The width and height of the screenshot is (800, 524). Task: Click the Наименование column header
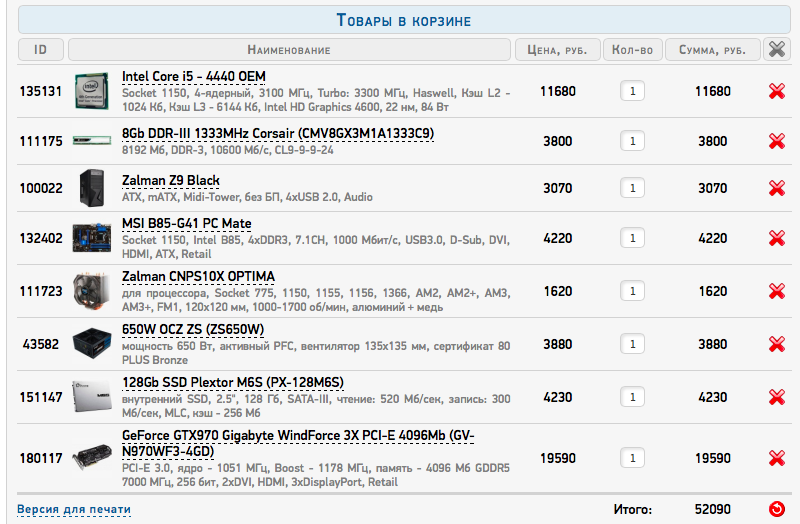(x=289, y=49)
